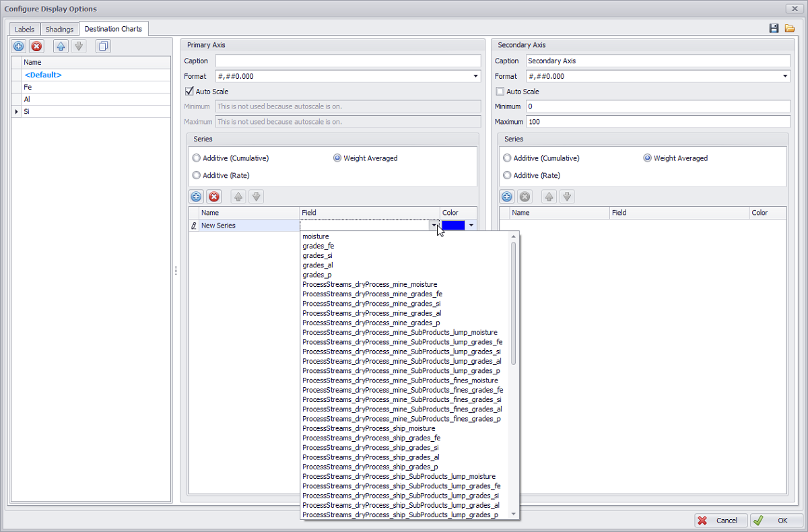Open the series Color dropdown arrow
This screenshot has width=808, height=532.
(x=471, y=226)
